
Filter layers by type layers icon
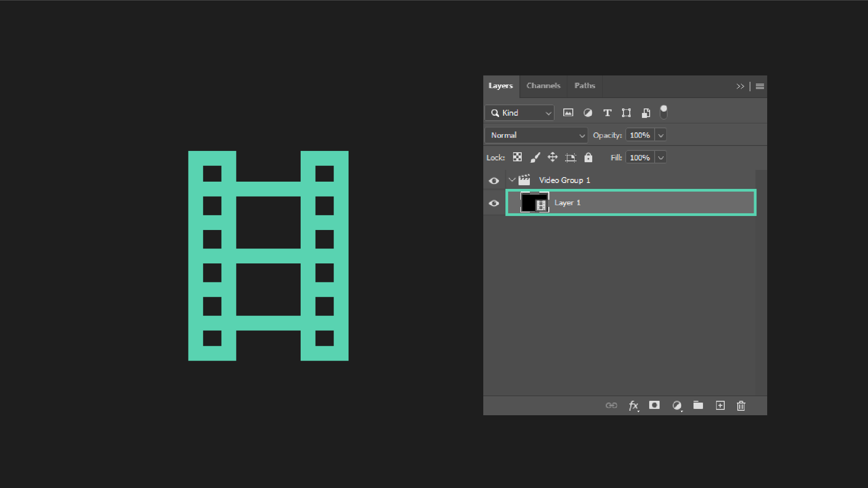tap(607, 113)
